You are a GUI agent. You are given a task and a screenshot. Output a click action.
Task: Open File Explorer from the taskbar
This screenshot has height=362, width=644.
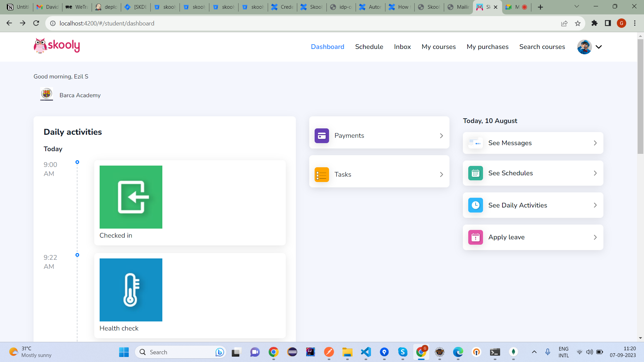[x=347, y=352]
